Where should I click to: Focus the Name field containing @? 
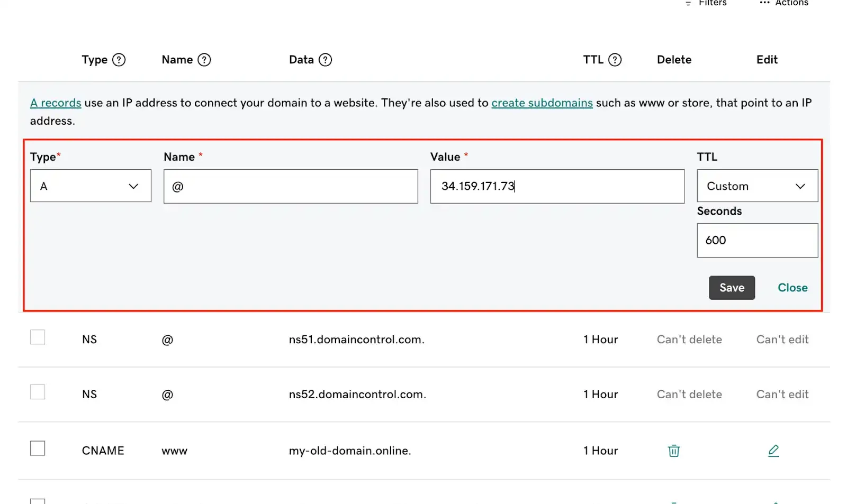click(291, 187)
